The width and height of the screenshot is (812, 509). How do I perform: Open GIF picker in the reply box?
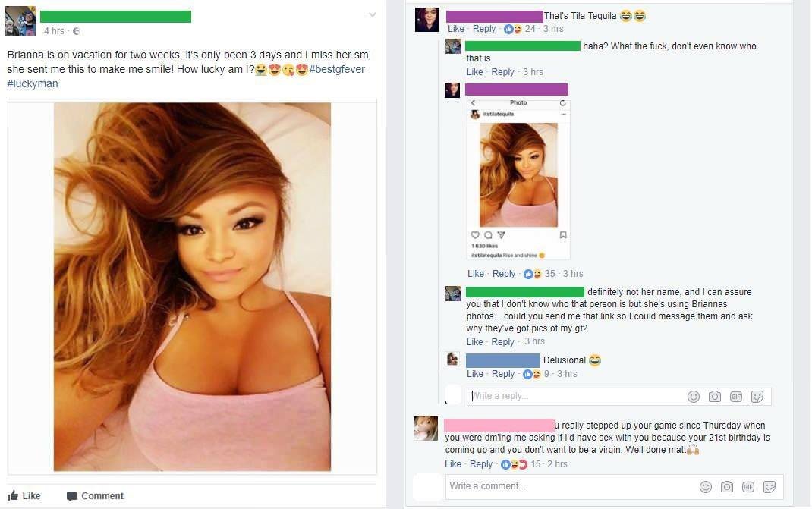coord(736,397)
